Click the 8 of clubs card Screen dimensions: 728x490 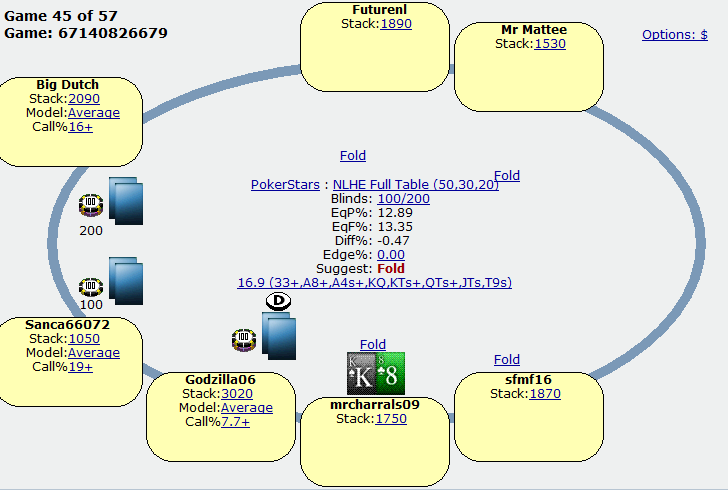390,373
